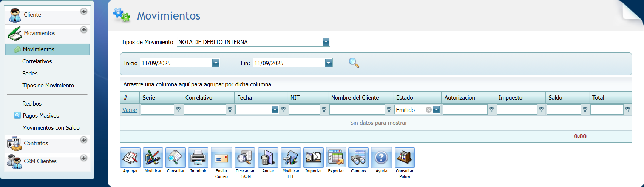The height and width of the screenshot is (187, 644).
Task: Click the Fin date text field
Action: [289, 63]
